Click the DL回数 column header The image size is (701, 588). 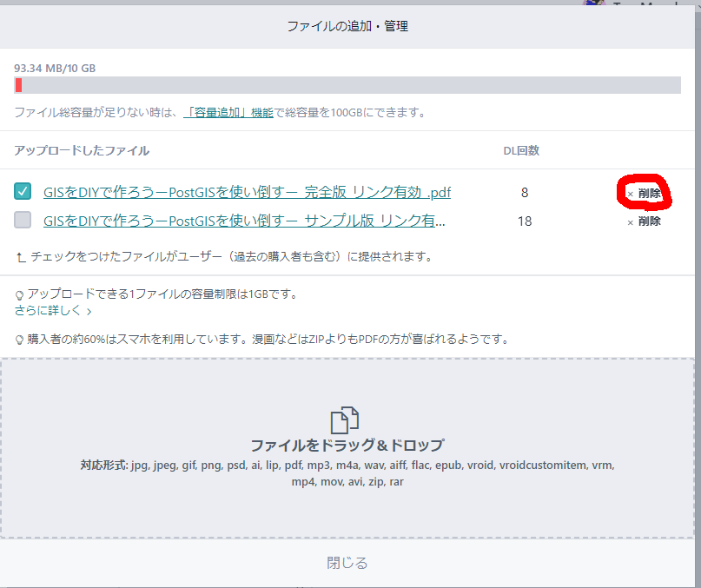(521, 150)
